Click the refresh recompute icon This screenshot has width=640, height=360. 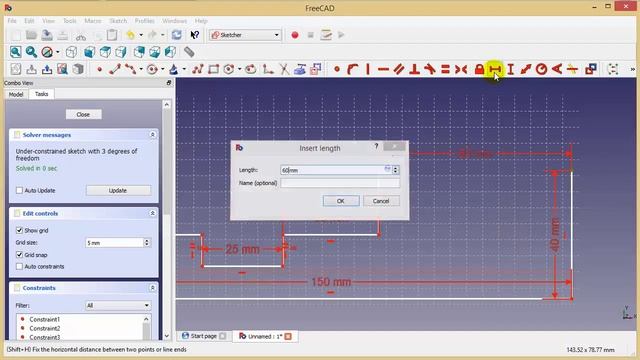[177, 35]
